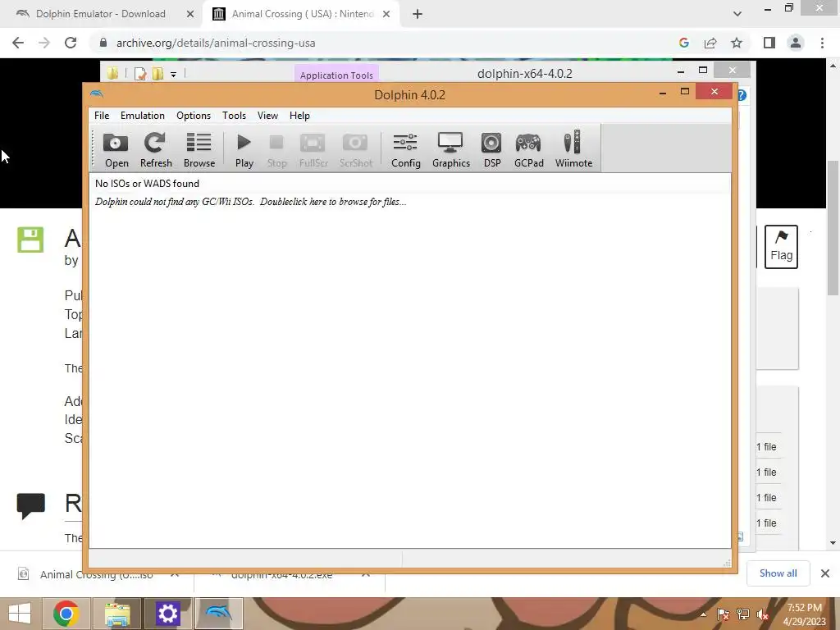Click the 'Dolphin could not find any GC/Wii ISOs' message
The width and height of the screenshot is (840, 630).
251,202
